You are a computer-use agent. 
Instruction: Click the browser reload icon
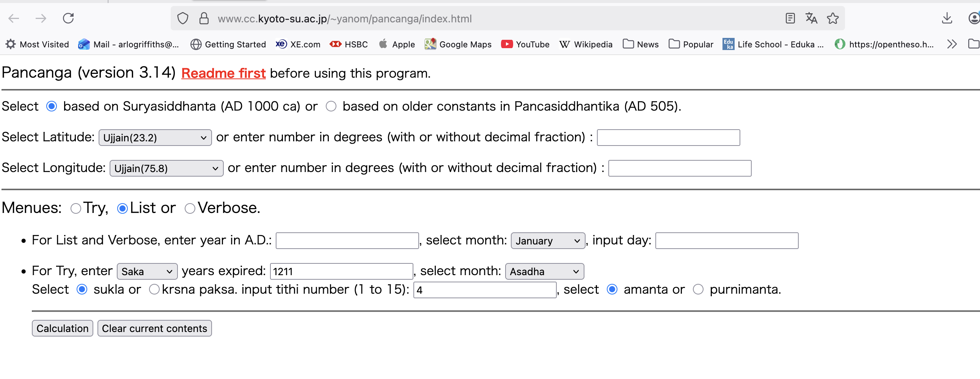coord(69,18)
